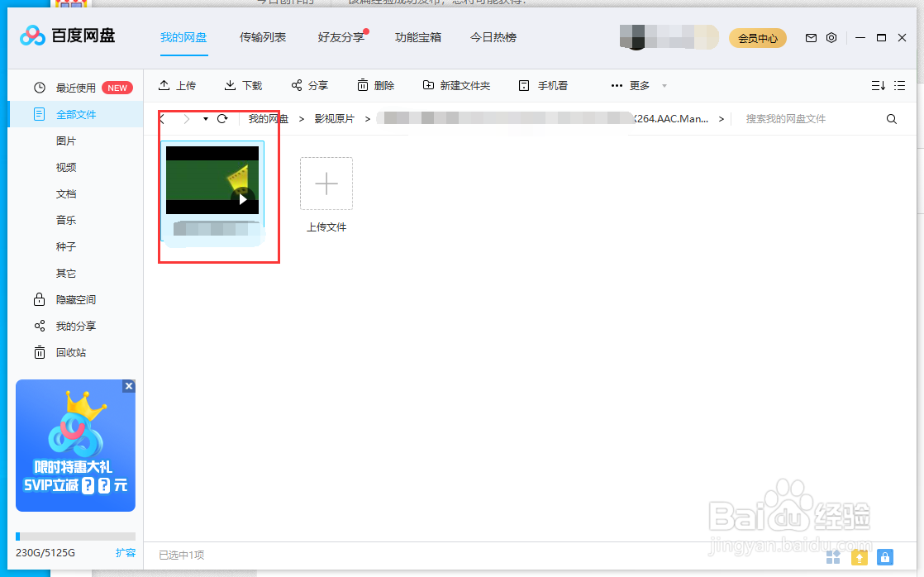Toggle grid view at bottom right
Image resolution: width=924 pixels, height=577 pixels.
(x=833, y=557)
